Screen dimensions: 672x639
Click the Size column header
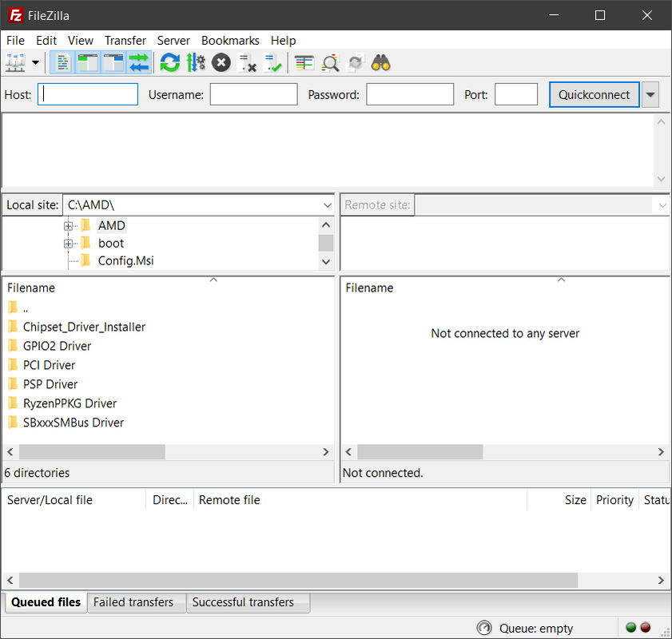575,500
